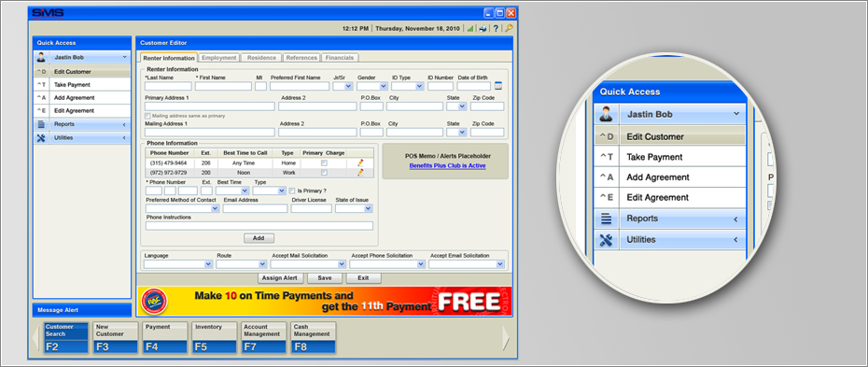Screen dimensions: 868x367
Task: Expand the Utilities section in main window
Action: pos(124,138)
